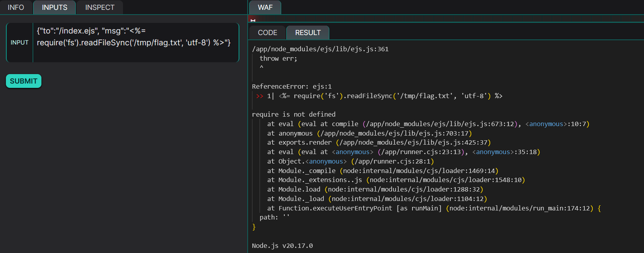Click the 'at Module._extensions..js' stack line
Screen dimensions: 644x253
click(x=396, y=180)
